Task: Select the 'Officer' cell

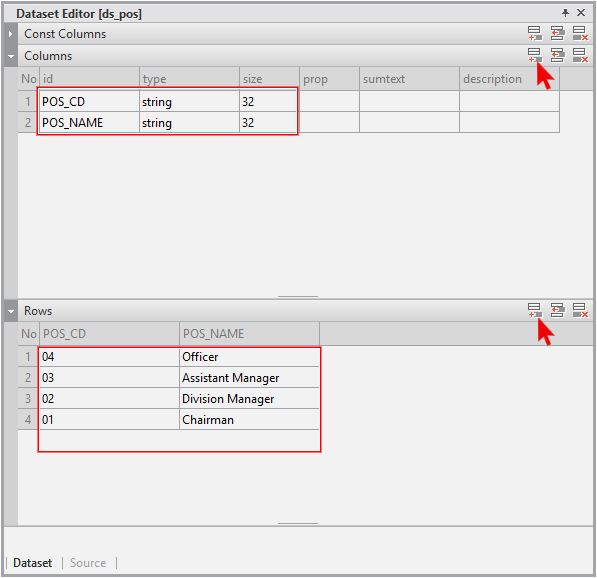Action: (x=249, y=356)
